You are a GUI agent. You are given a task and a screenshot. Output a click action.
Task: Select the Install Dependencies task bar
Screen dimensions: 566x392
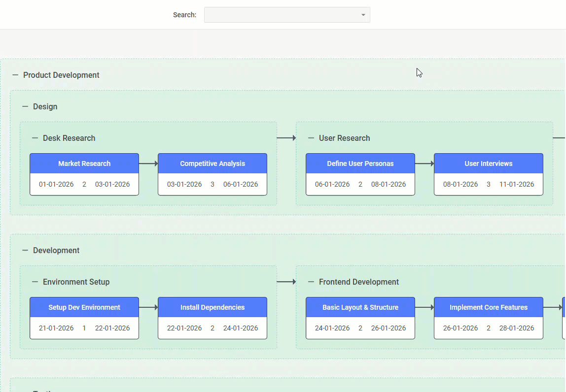coord(212,307)
